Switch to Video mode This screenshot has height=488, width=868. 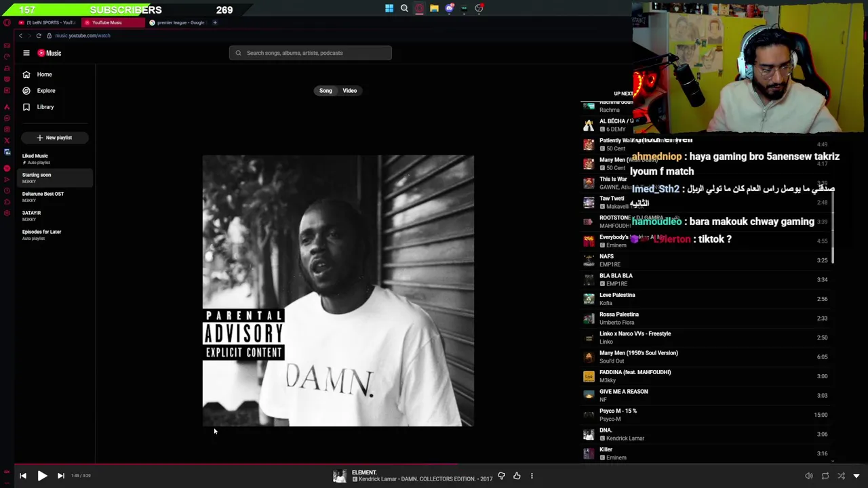[350, 91]
